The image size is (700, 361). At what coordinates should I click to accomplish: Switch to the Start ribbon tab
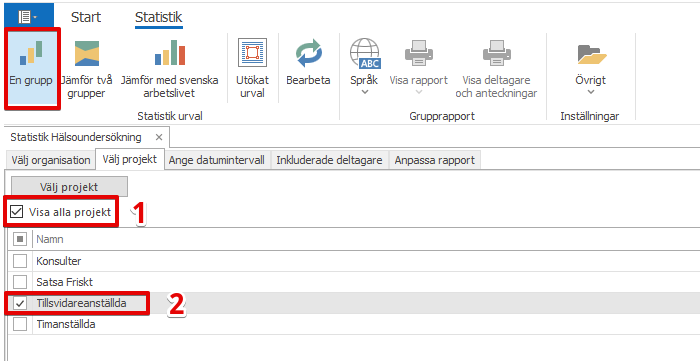(86, 17)
